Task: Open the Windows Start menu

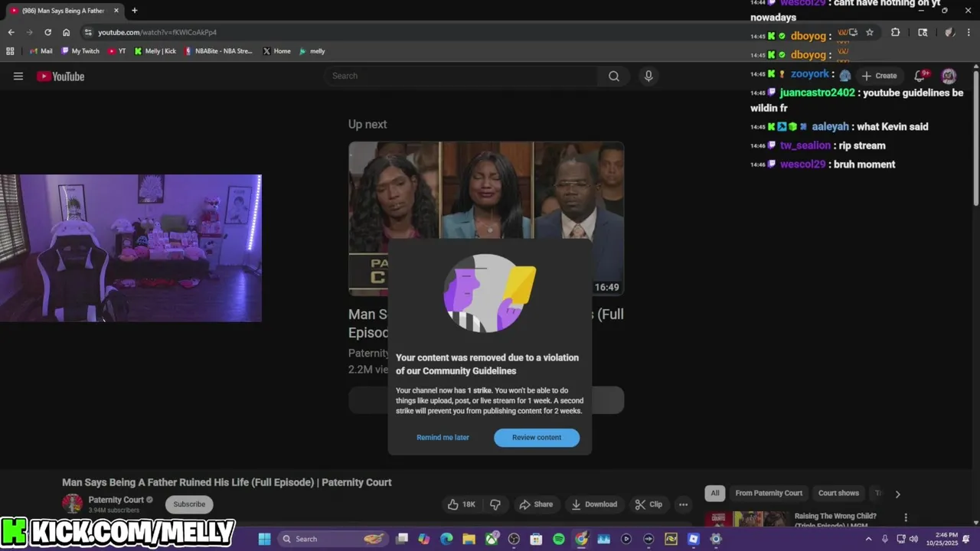Action: 264,539
